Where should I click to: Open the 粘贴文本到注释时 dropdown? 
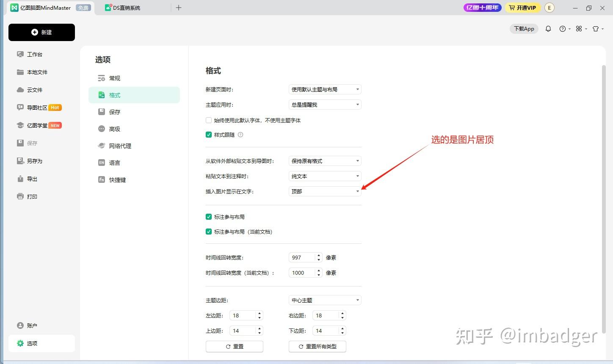[x=325, y=176]
